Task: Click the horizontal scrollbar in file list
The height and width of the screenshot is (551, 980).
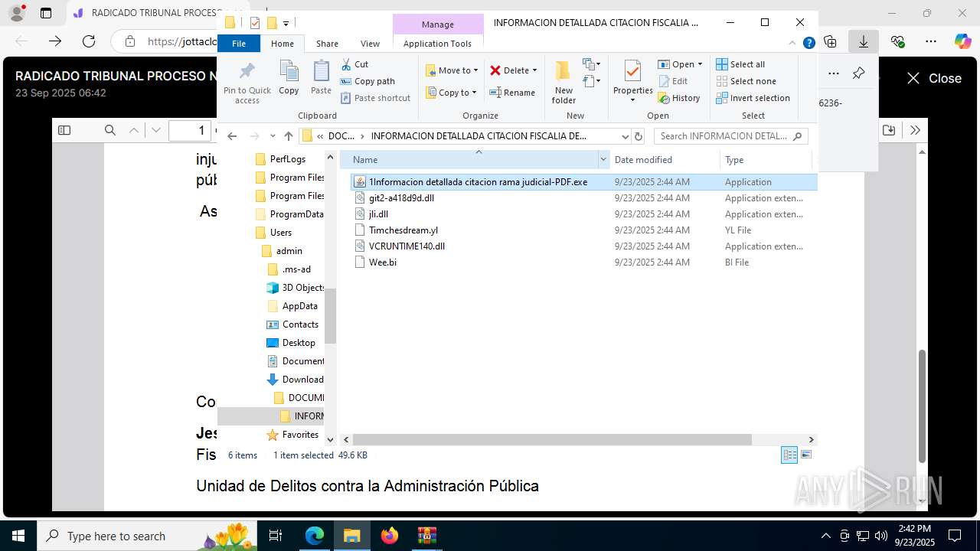Action: 551,440
